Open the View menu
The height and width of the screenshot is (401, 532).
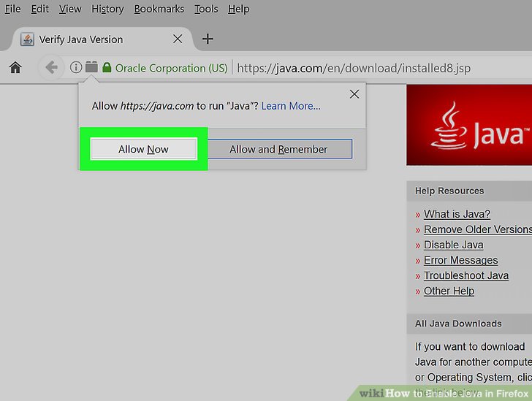(70, 9)
